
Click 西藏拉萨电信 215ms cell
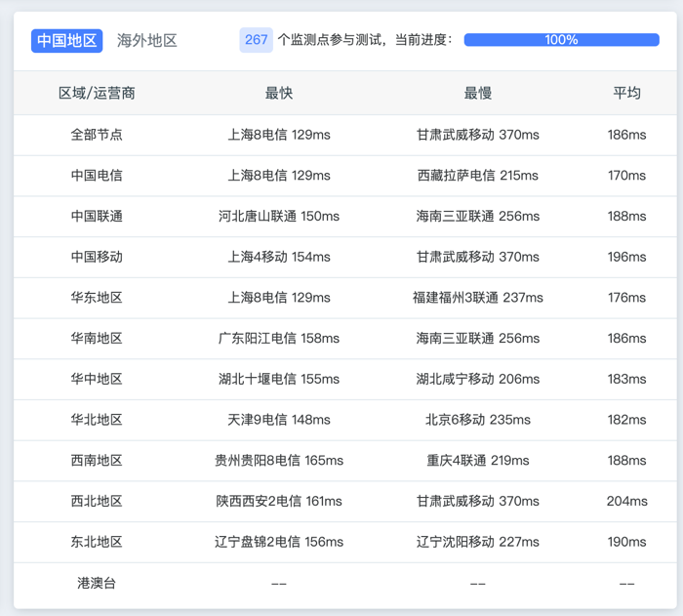tap(478, 176)
